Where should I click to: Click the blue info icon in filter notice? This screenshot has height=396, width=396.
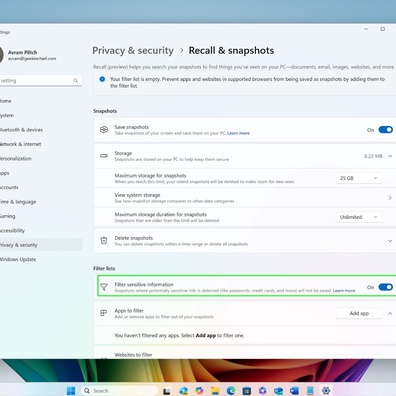(102, 79)
